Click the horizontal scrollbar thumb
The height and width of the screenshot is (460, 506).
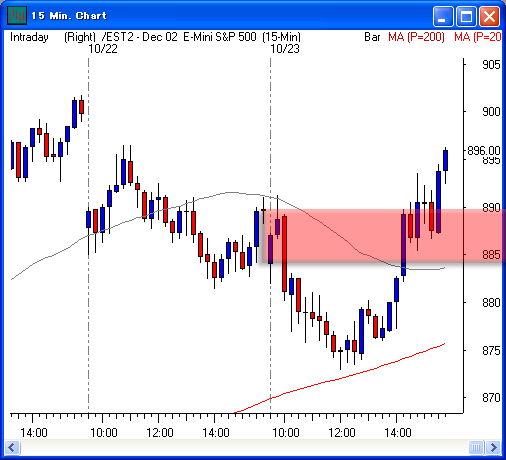click(x=476, y=447)
